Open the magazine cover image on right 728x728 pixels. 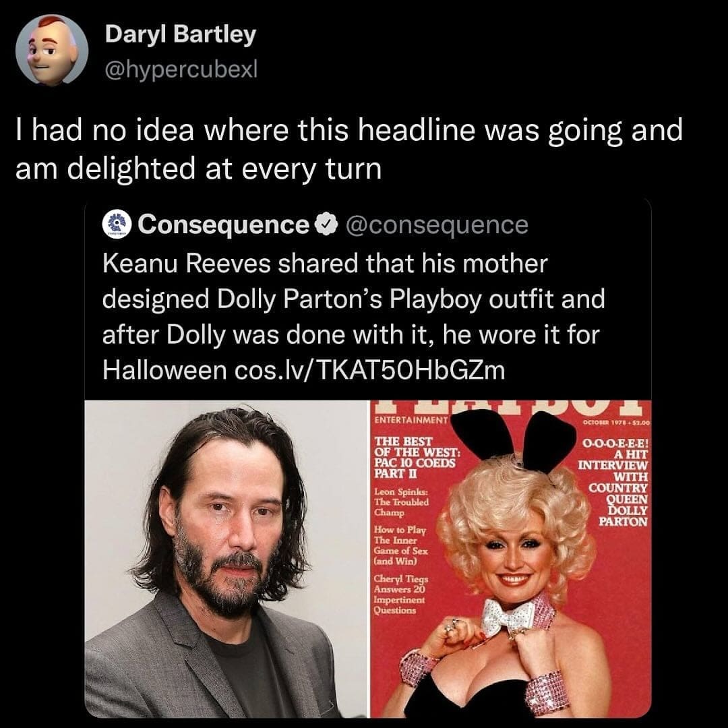point(511,559)
